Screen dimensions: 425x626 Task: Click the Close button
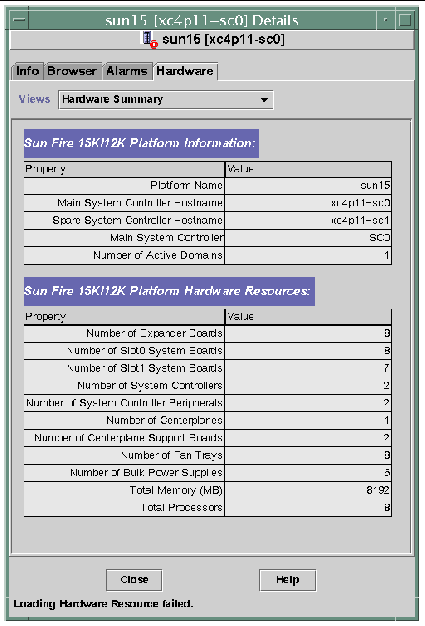134,580
